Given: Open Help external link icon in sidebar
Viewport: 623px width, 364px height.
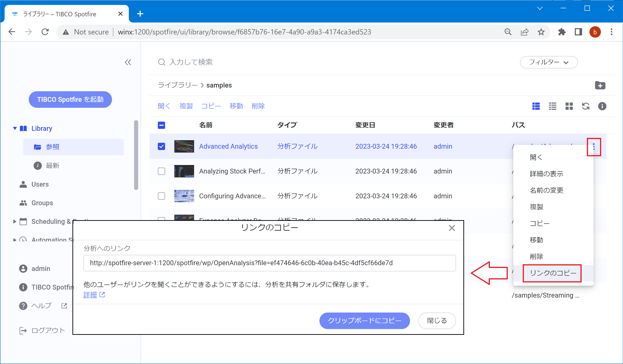Looking at the screenshot, I should (x=64, y=306).
